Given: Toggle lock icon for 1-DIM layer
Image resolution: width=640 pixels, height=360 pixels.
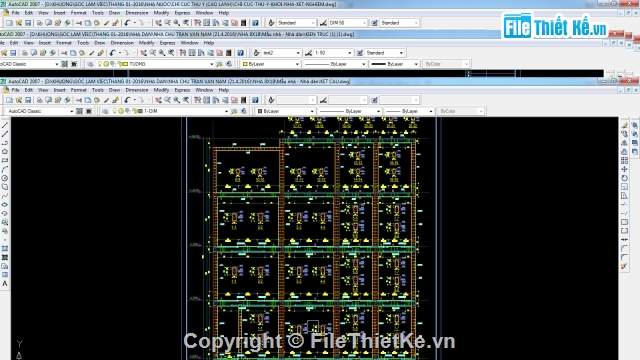Looking at the screenshot, I should click(x=134, y=111).
